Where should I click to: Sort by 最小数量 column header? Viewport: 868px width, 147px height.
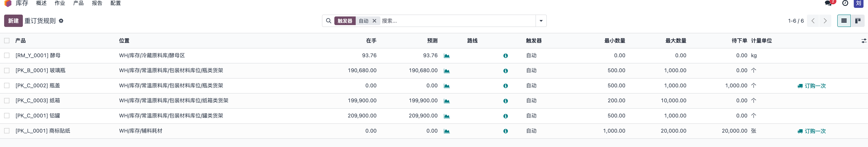[x=615, y=41]
